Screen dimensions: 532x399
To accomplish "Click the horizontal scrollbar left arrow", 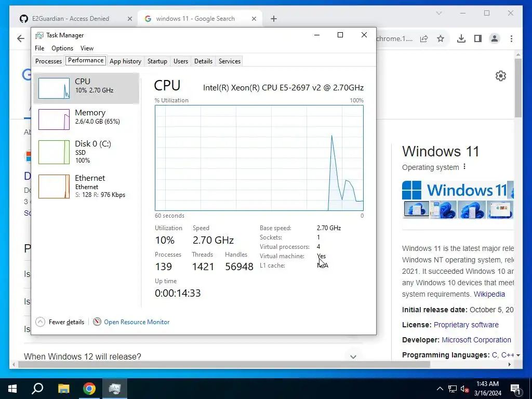I will pyautogui.click(x=14, y=365).
